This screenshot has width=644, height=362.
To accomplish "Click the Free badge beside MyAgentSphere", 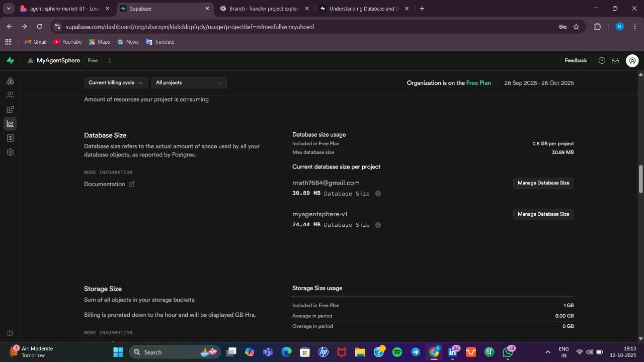I will click(x=93, y=60).
